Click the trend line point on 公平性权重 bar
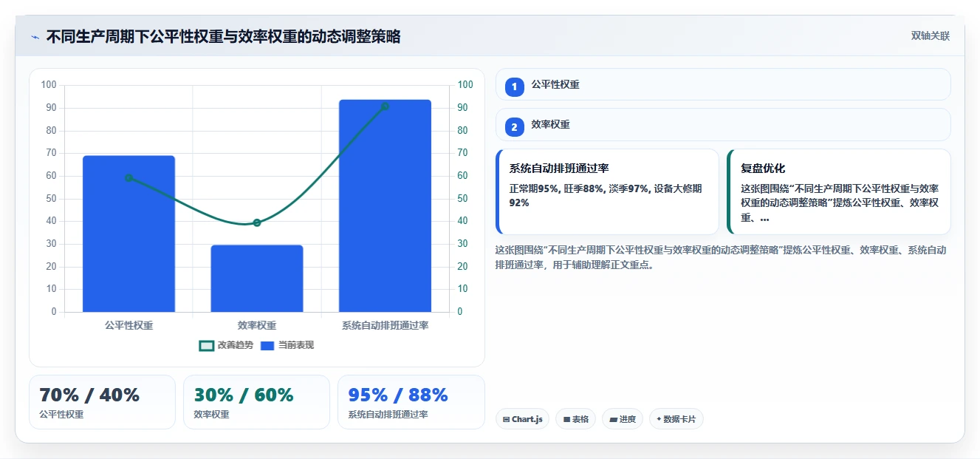Screen dimensions: 980x459 point(129,177)
